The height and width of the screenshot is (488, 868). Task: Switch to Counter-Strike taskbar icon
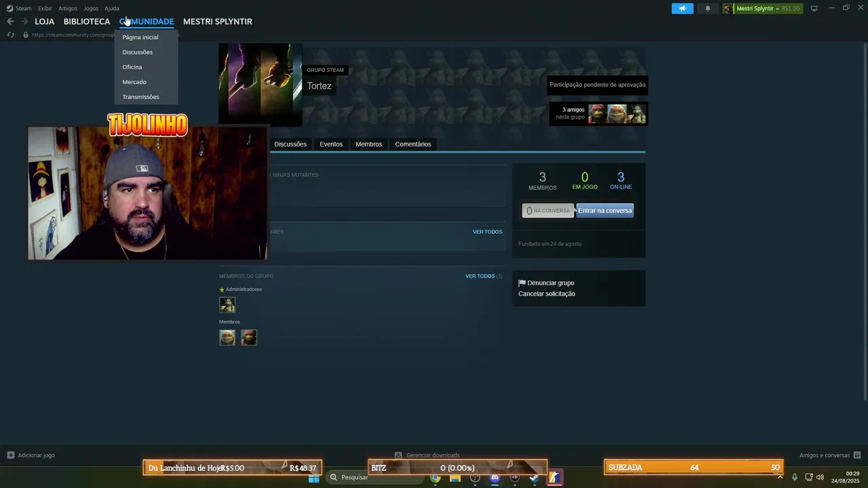554,478
